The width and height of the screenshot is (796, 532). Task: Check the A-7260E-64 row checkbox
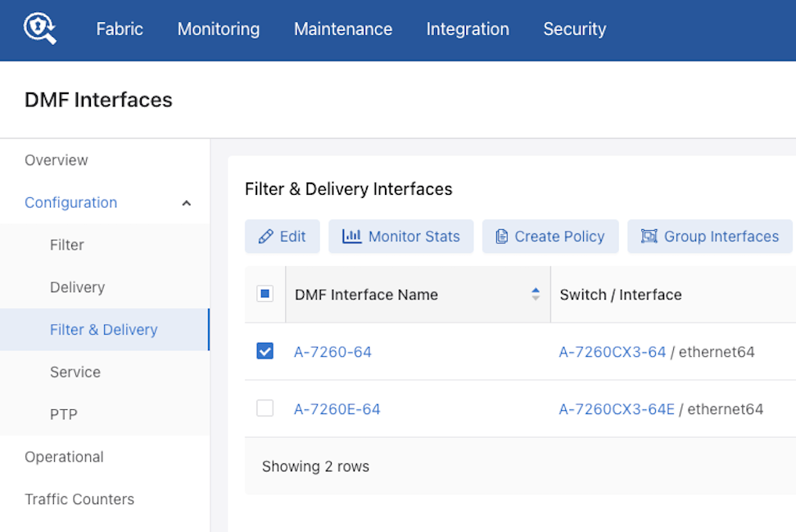pos(265,408)
